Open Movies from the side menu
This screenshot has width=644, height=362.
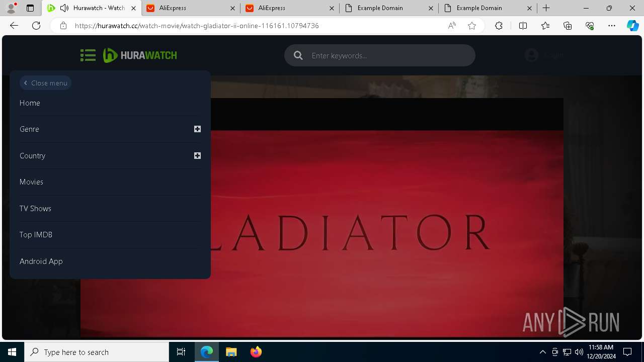coord(31,182)
